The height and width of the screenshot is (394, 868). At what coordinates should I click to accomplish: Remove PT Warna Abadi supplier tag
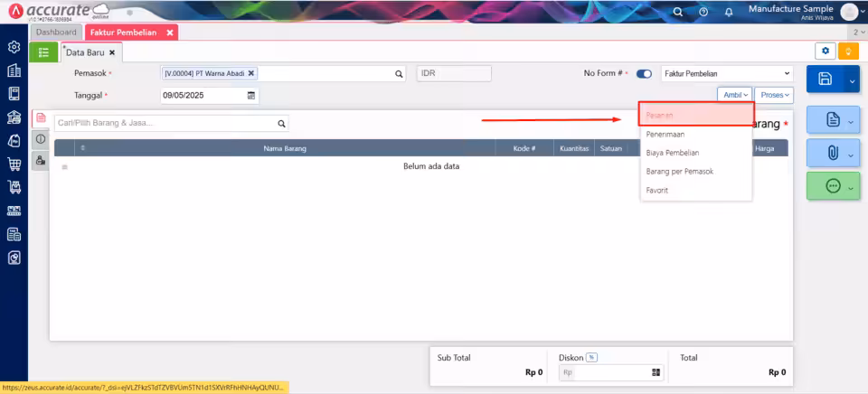click(250, 73)
